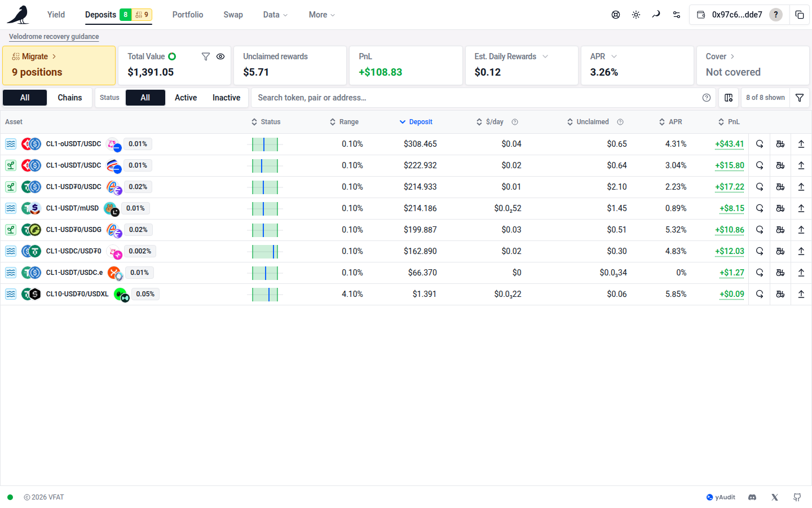Screen dimensions: 812x508
Task: Click filter funnel next to 8 of 8 shown
Action: point(800,98)
